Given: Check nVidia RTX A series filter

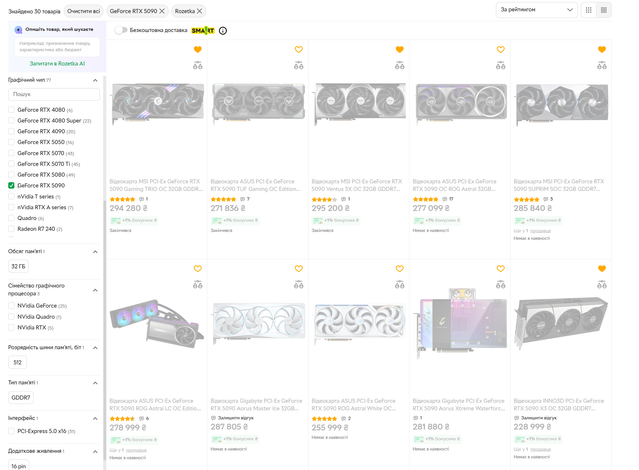Looking at the screenshot, I should [11, 207].
